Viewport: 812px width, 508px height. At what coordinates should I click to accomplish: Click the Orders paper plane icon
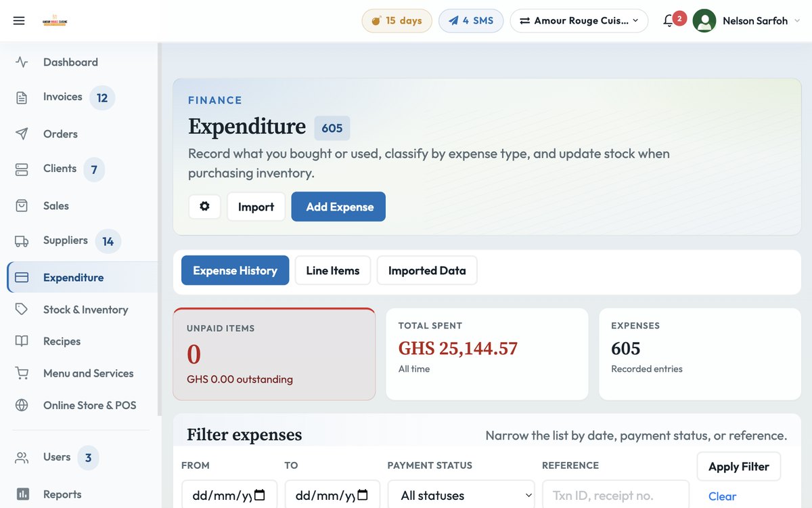coord(22,134)
